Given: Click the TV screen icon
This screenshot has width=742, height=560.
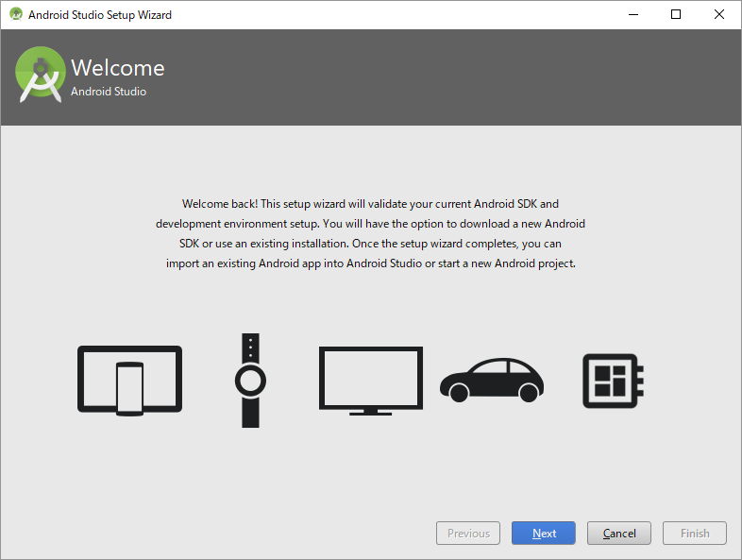Looking at the screenshot, I should coord(371,380).
